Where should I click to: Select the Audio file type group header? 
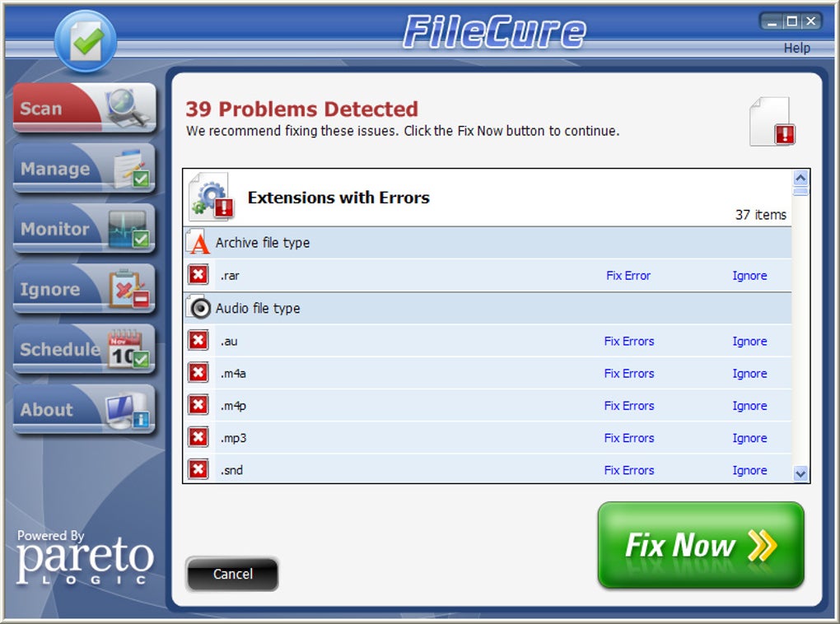click(x=488, y=308)
